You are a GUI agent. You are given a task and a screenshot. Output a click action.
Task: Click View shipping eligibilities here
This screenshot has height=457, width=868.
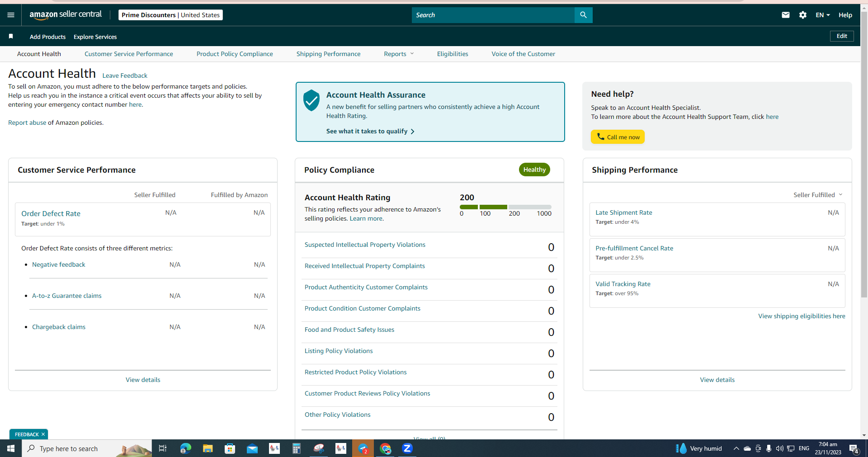(802, 316)
